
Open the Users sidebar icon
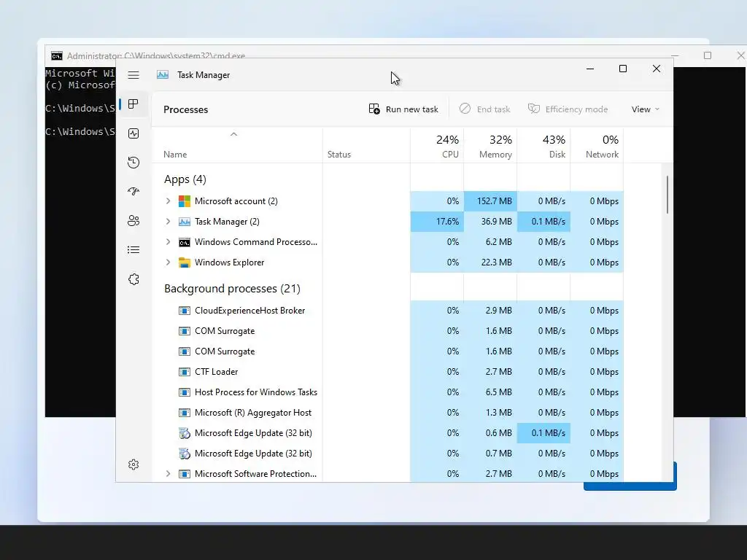coord(133,220)
